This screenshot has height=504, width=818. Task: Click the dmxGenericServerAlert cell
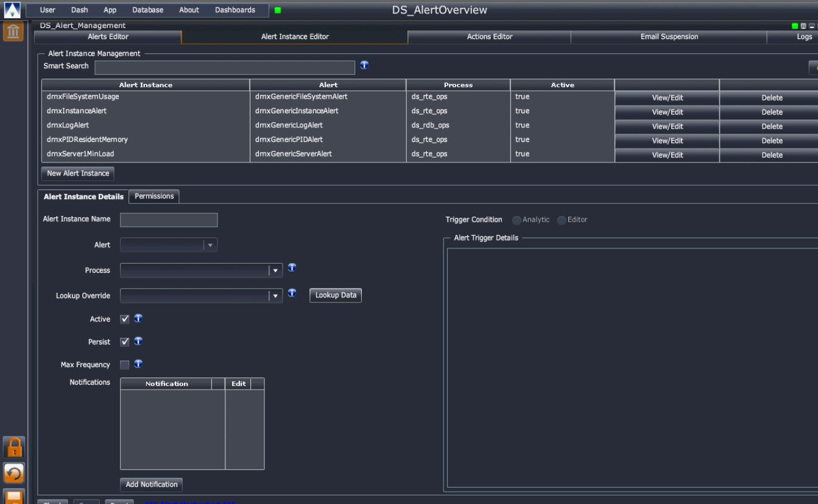tap(294, 154)
